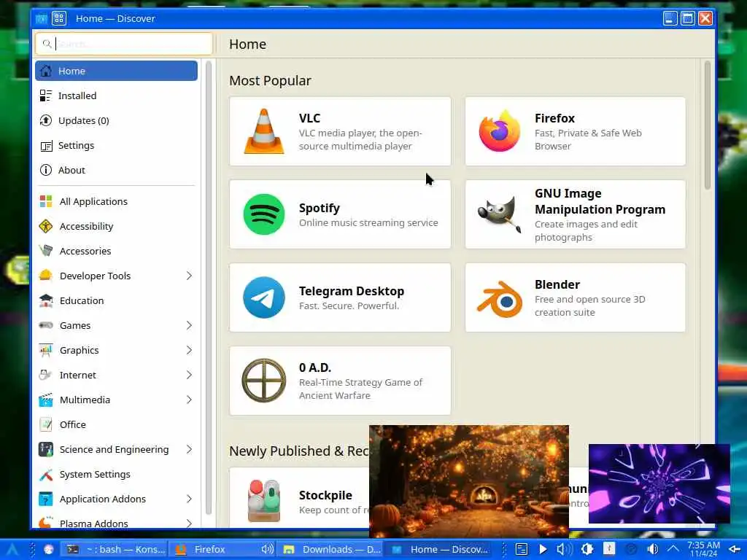
Task: Click the Discover search field
Action: (x=124, y=44)
